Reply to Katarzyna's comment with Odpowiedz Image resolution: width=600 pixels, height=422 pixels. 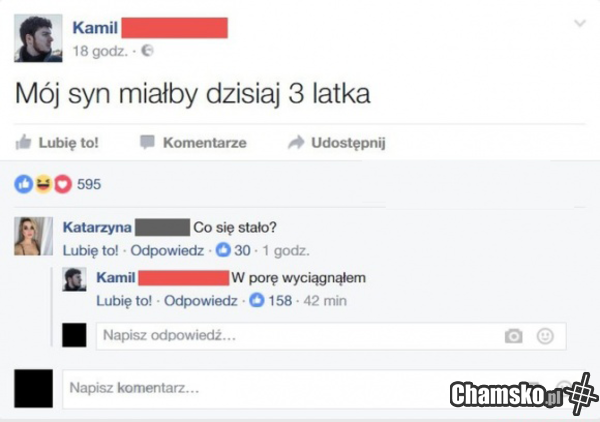167,251
